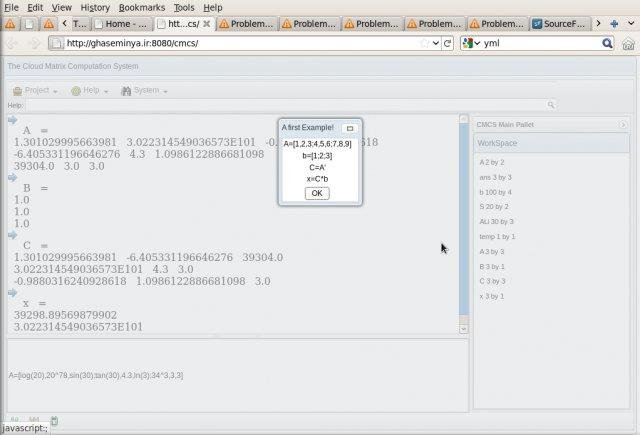Click 'The Cloud Matrix Computation System' title
Image resolution: width=640 pixels, height=435 pixels.
73,66
